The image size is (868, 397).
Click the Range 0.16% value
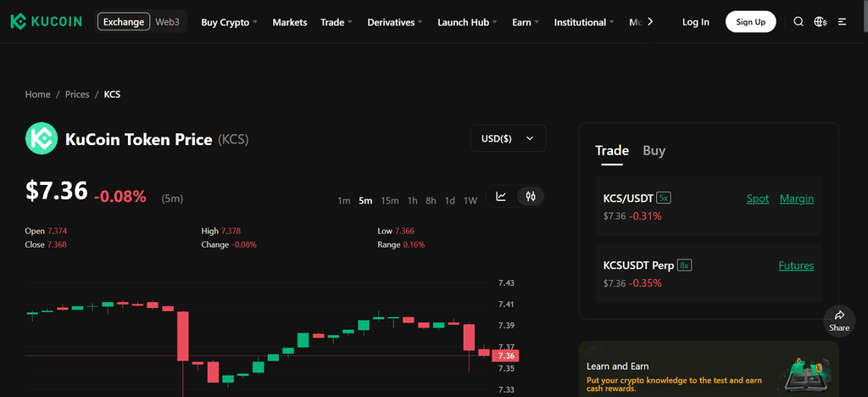[x=414, y=244]
